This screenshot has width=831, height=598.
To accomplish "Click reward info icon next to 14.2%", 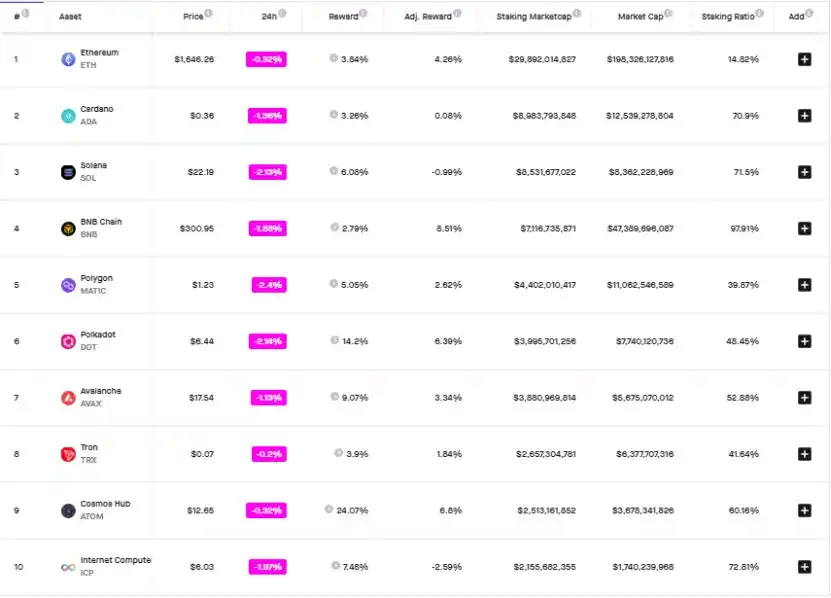I will pos(334,340).
